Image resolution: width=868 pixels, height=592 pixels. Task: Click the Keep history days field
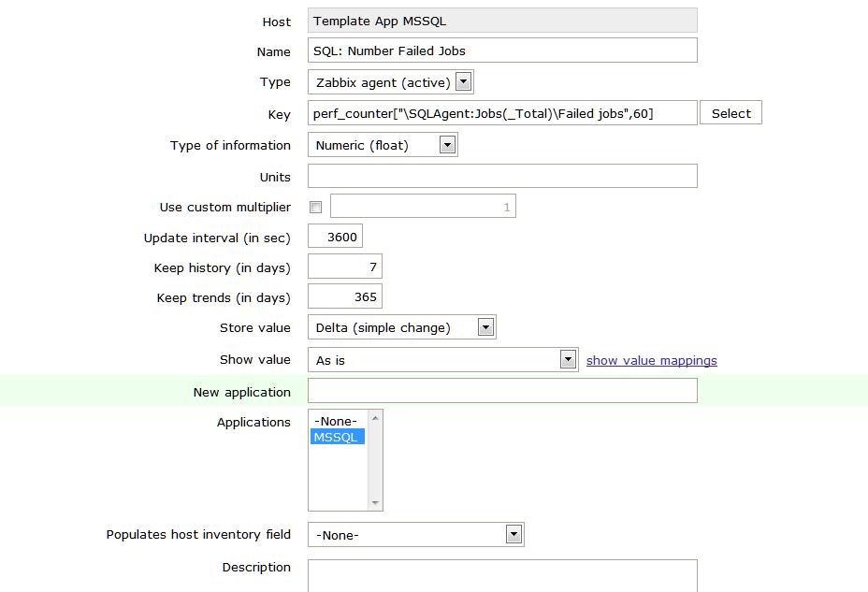pos(344,267)
